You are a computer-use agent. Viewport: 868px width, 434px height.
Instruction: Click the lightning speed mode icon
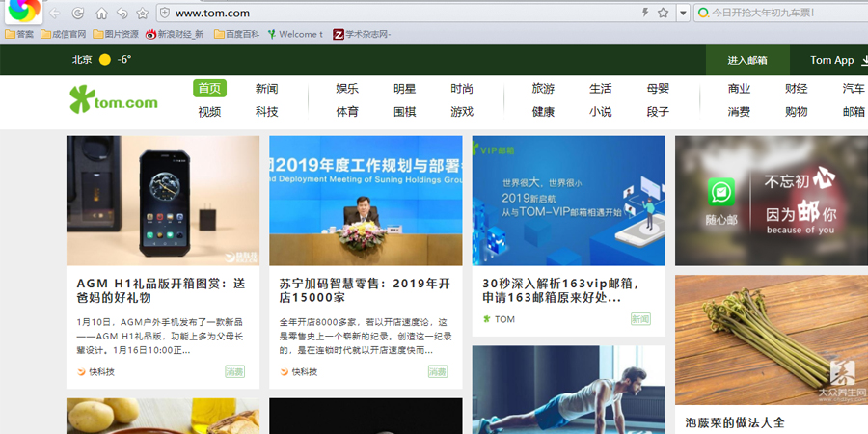(x=645, y=13)
